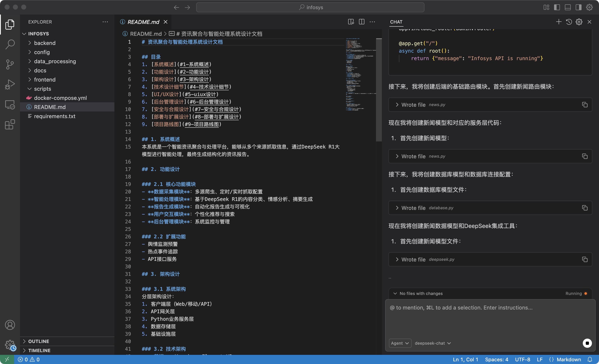Open Markdown preview to the side
Image resolution: width=599 pixels, height=364 pixels.
tap(351, 22)
